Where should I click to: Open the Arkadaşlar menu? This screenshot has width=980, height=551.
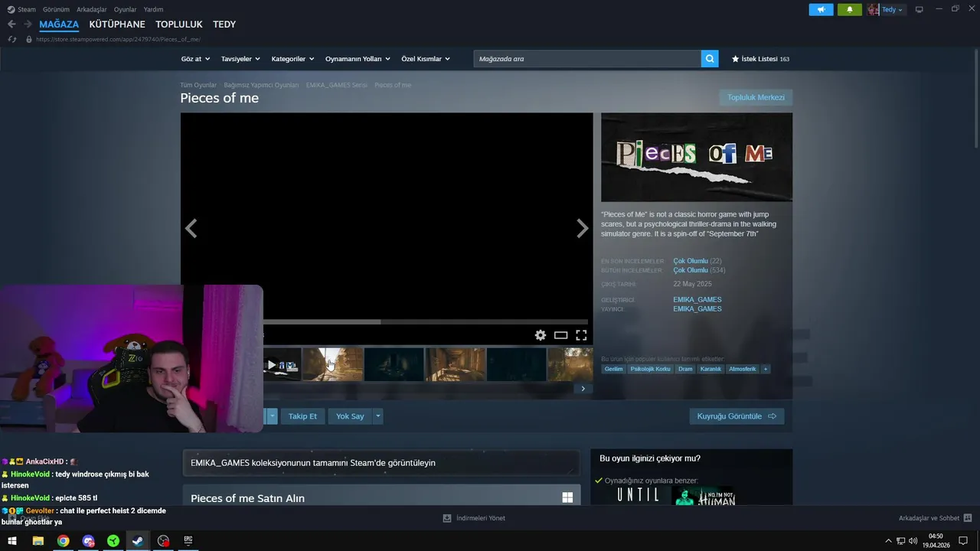pos(92,10)
